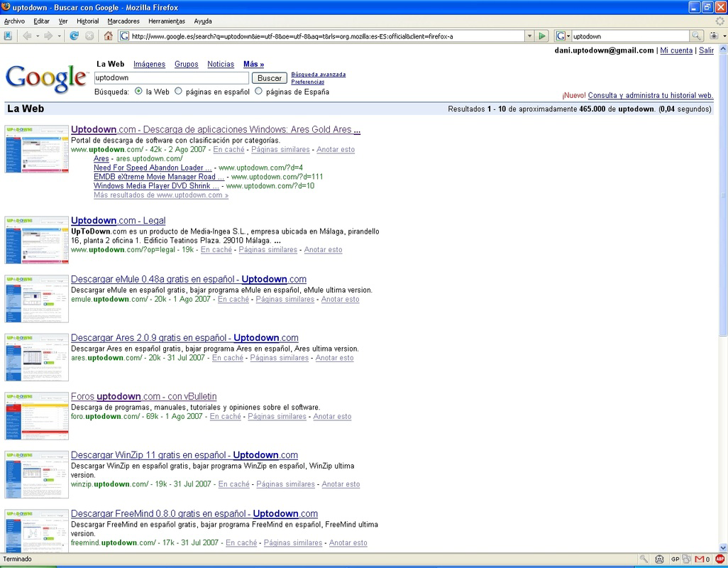
Task: Click the Salir sign-out link
Action: point(706,50)
